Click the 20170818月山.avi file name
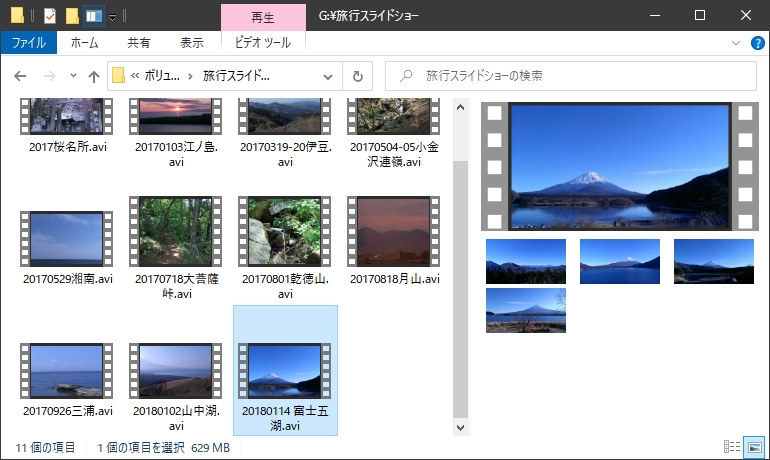Image resolution: width=770 pixels, height=460 pixels. point(394,279)
